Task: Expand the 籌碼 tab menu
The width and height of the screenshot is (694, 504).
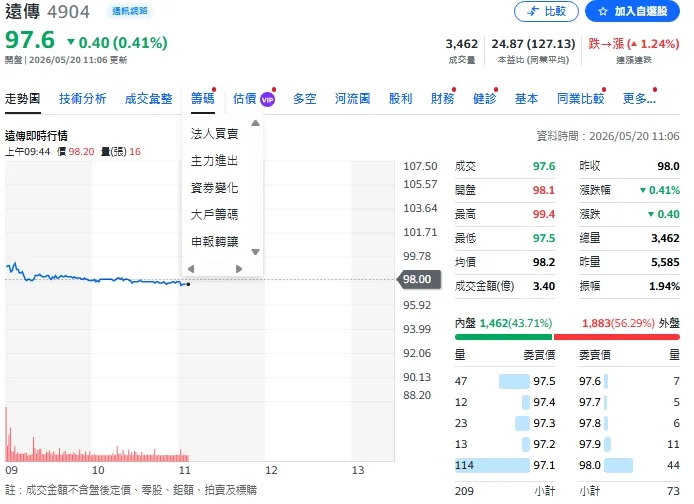Action: [x=203, y=98]
